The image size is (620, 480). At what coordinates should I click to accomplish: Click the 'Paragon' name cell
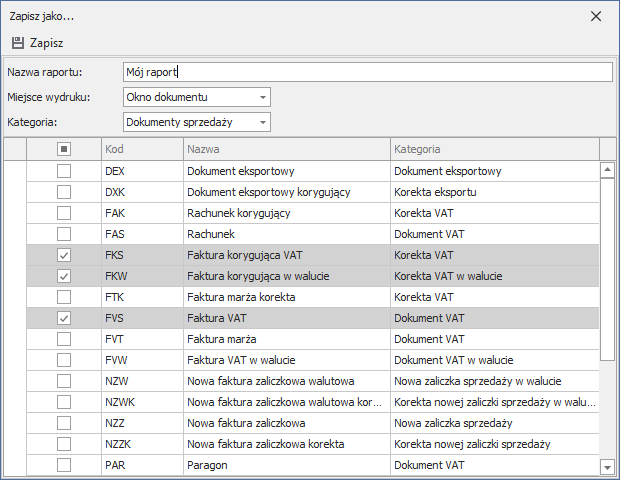click(287, 465)
